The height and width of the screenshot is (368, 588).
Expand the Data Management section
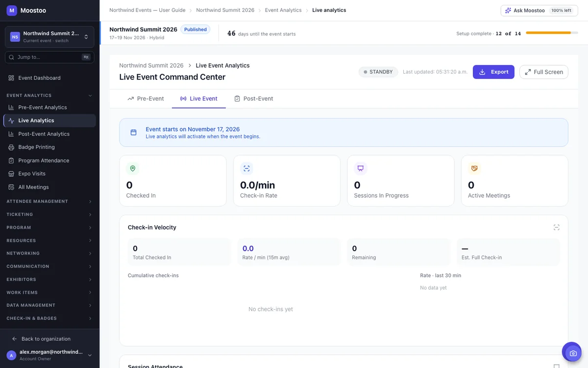tap(49, 305)
